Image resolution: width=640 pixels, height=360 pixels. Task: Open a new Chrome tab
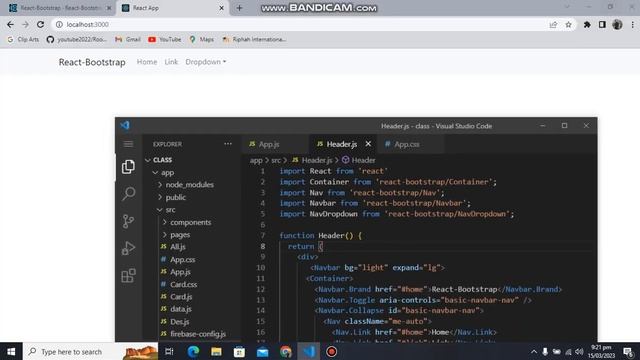click(239, 8)
